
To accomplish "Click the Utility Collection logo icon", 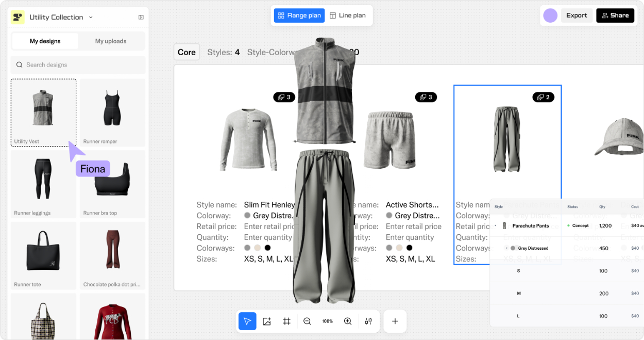I will click(18, 17).
